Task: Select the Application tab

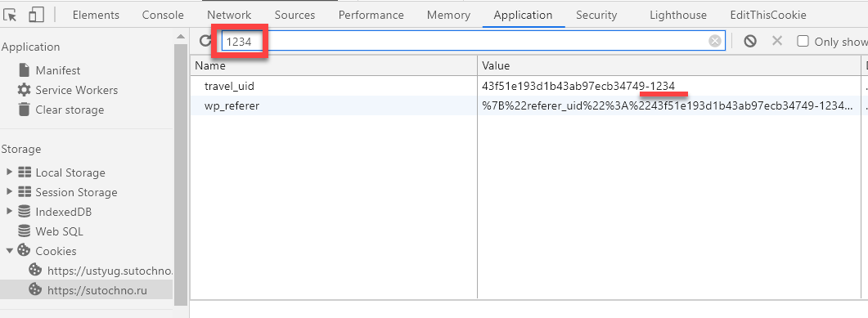Action: [523, 15]
